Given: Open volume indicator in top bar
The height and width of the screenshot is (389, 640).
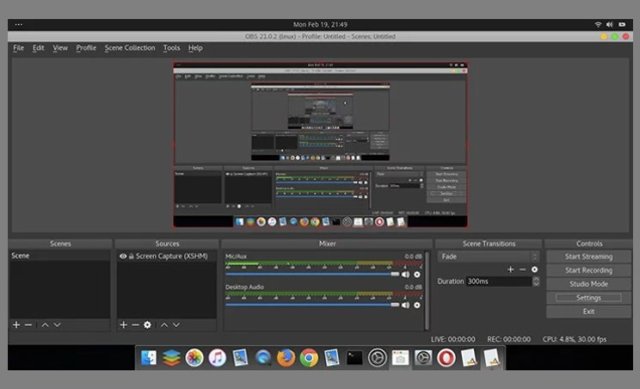Looking at the screenshot, I should [609, 24].
